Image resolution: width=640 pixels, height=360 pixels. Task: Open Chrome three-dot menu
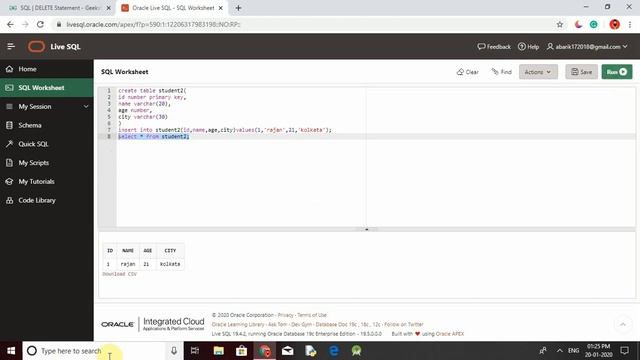630,24
